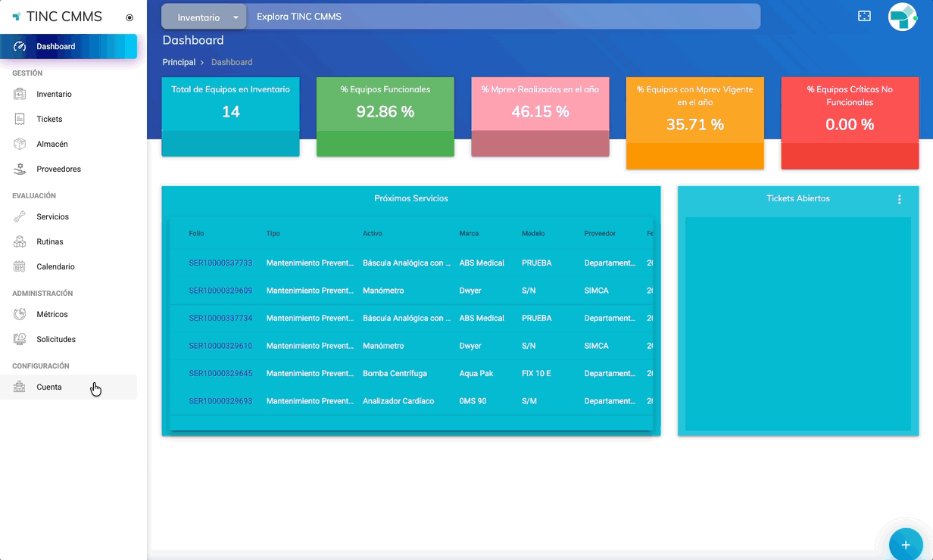The image size is (933, 560).
Task: Click the Almacén cube icon
Action: [20, 145]
